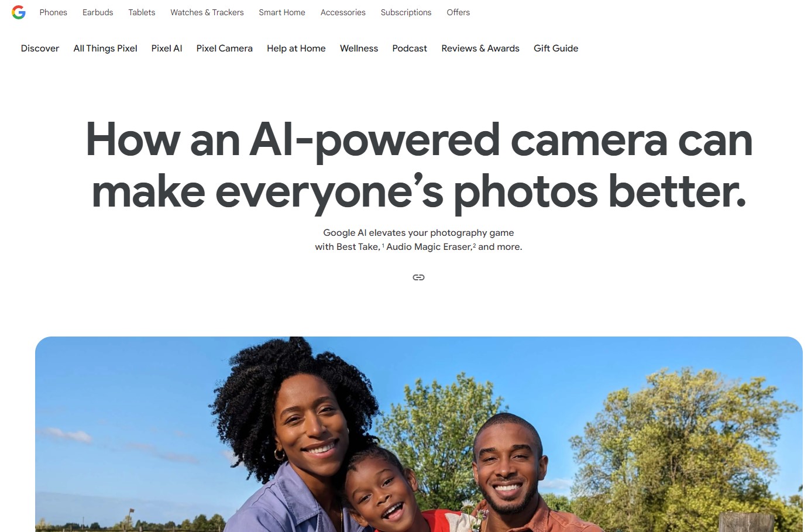Open the Earbuds menu

click(98, 12)
